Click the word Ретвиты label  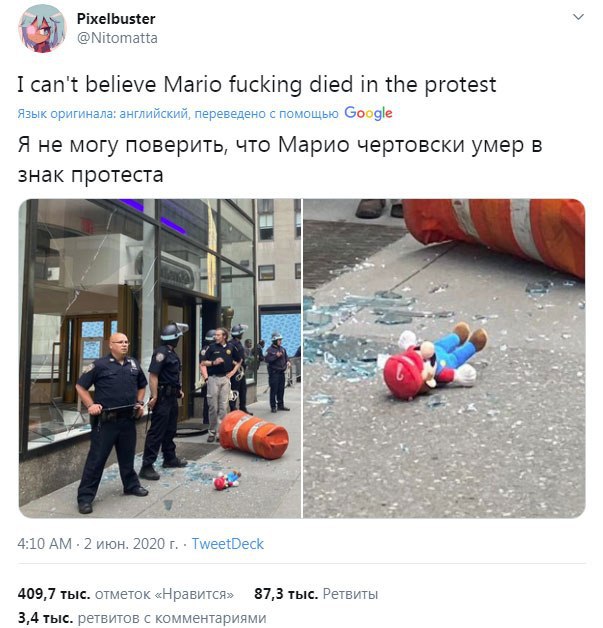coord(350,594)
